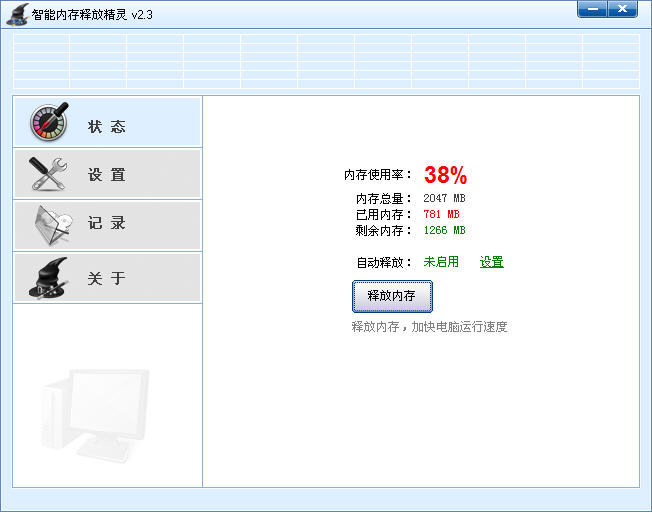This screenshot has width=652, height=512.
Task: Click the 2047 MB total memory value
Action: pos(444,199)
